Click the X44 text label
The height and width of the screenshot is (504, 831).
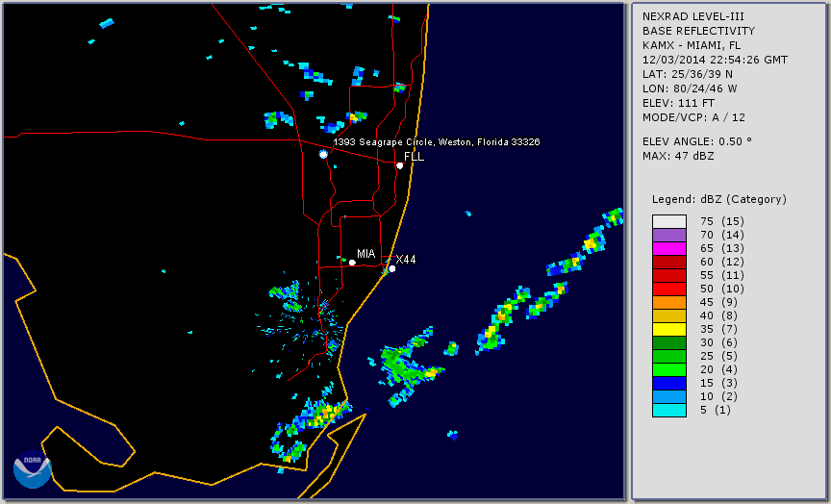(x=406, y=259)
